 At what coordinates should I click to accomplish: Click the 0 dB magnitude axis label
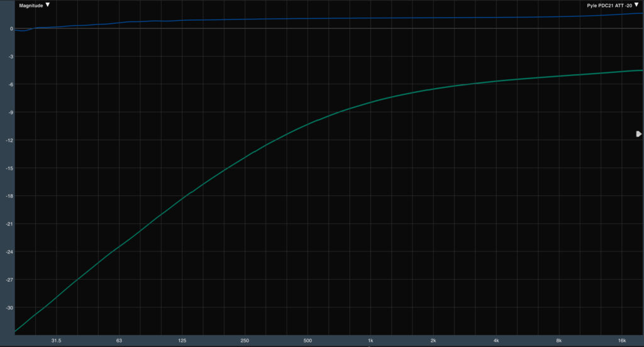[x=11, y=29]
